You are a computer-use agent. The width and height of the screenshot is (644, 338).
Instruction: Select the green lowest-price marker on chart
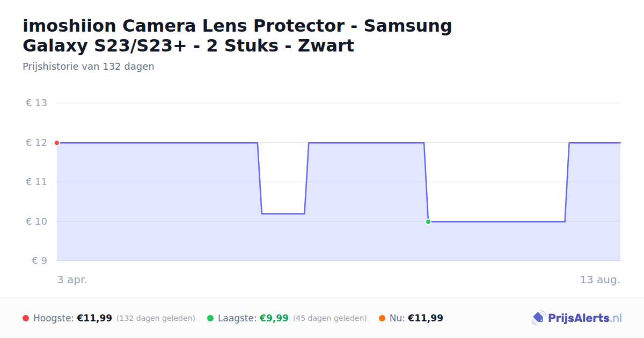(x=428, y=222)
